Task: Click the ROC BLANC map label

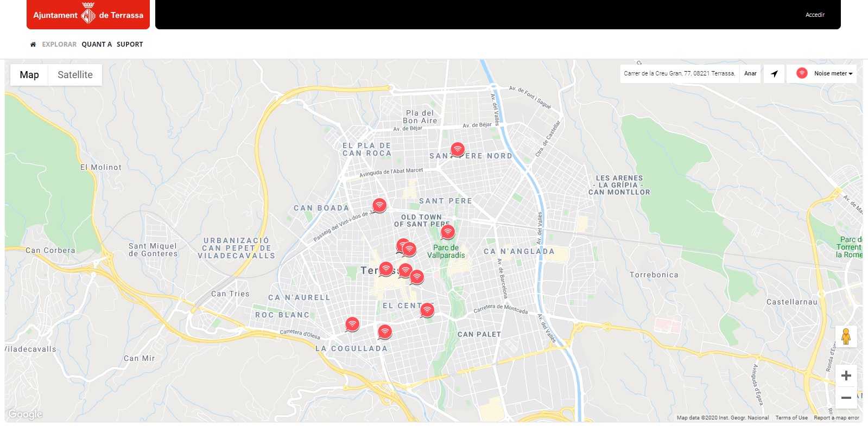Action: point(282,315)
